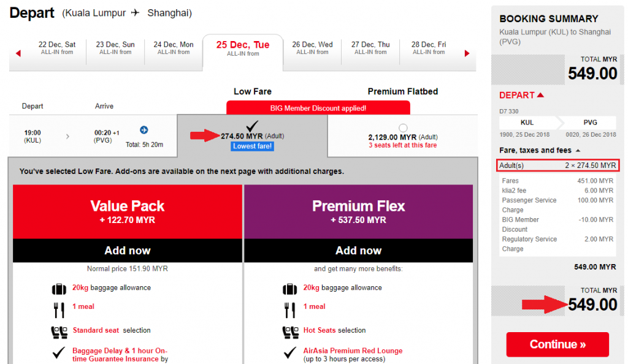Select the 22 Dec, Sat date tab
The image size is (628, 364).
point(57,48)
